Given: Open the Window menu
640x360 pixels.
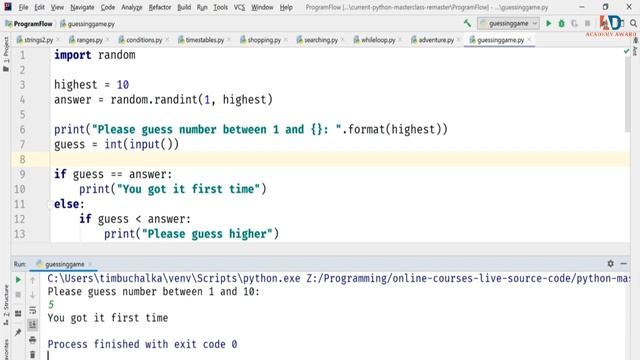Looking at the screenshot, I should coord(262,7).
